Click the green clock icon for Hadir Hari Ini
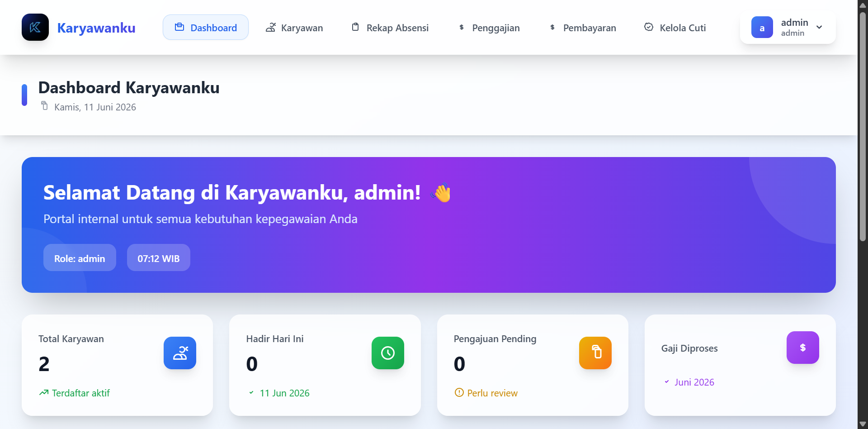The height and width of the screenshot is (429, 868). (x=388, y=353)
